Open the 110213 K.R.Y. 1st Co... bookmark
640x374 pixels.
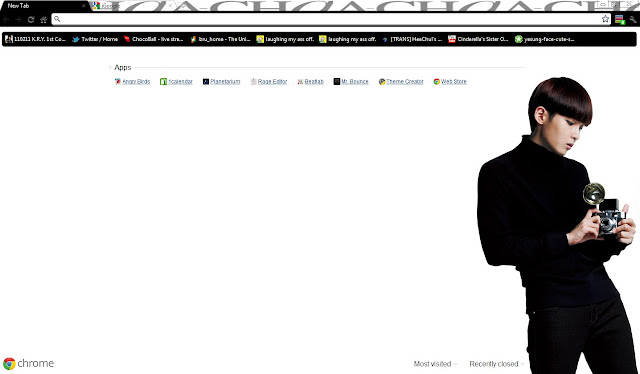point(35,39)
